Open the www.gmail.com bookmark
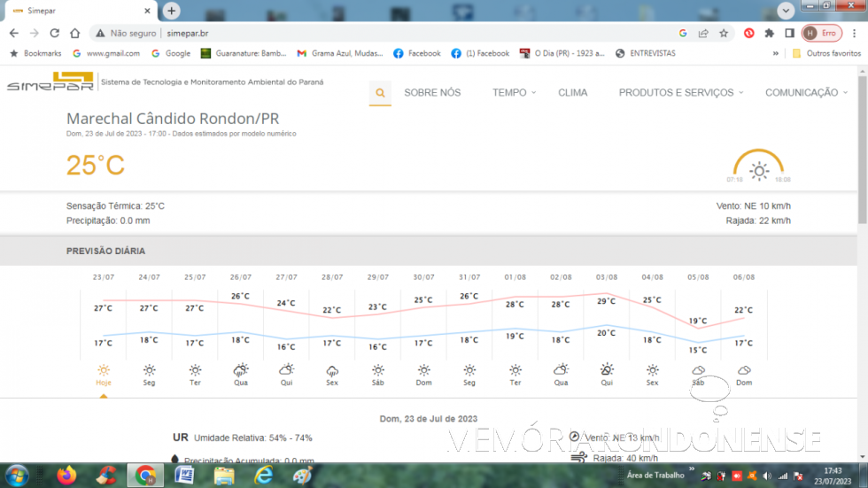Viewport: 868px width, 488px height. pos(106,53)
